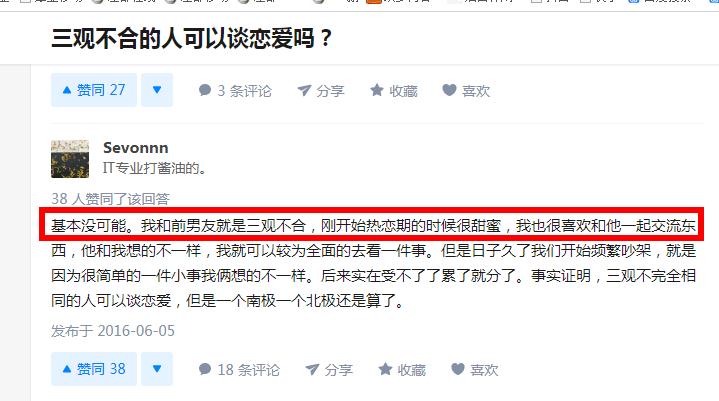719x401 pixels.
Task: Click the question title 三观不合的人可以谈恋爱吗
Action: (191, 38)
